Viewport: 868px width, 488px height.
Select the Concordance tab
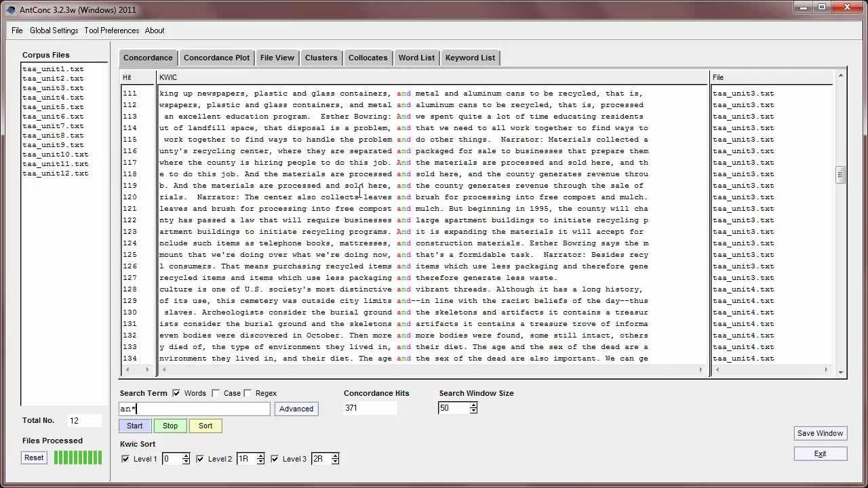pos(148,58)
